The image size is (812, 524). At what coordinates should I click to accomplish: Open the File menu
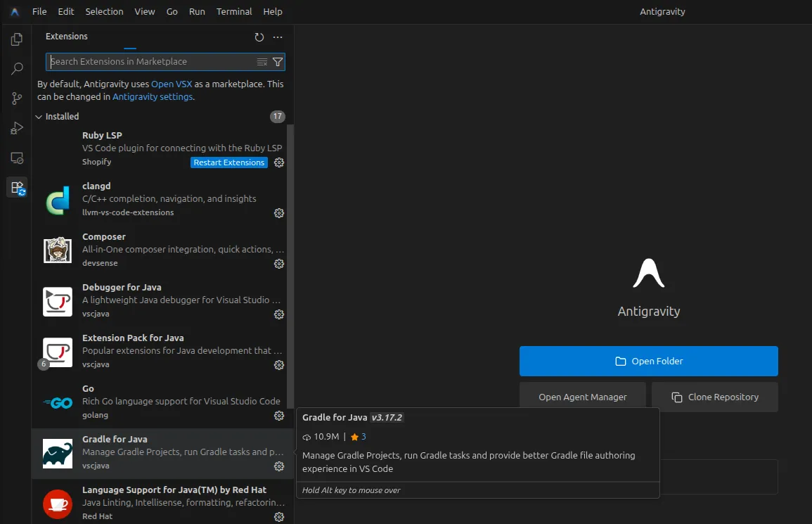coord(39,11)
